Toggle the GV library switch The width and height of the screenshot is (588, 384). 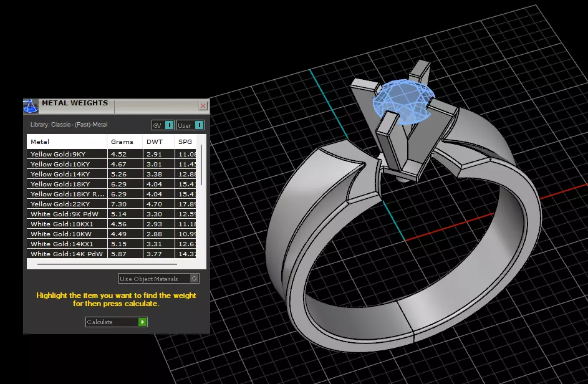163,125
